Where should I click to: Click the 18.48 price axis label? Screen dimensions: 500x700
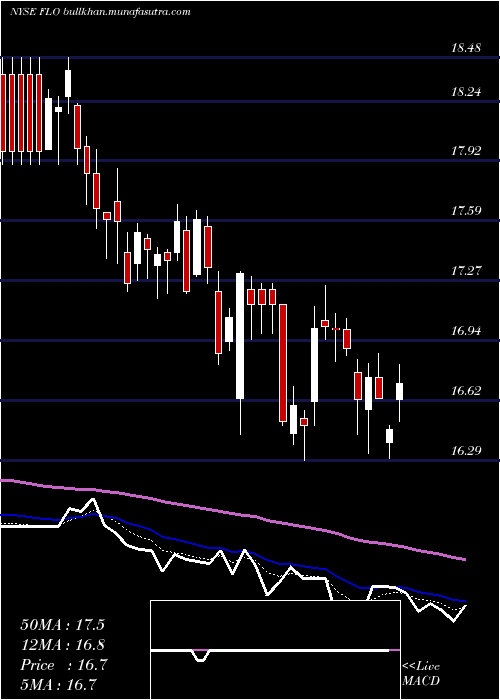tap(466, 48)
